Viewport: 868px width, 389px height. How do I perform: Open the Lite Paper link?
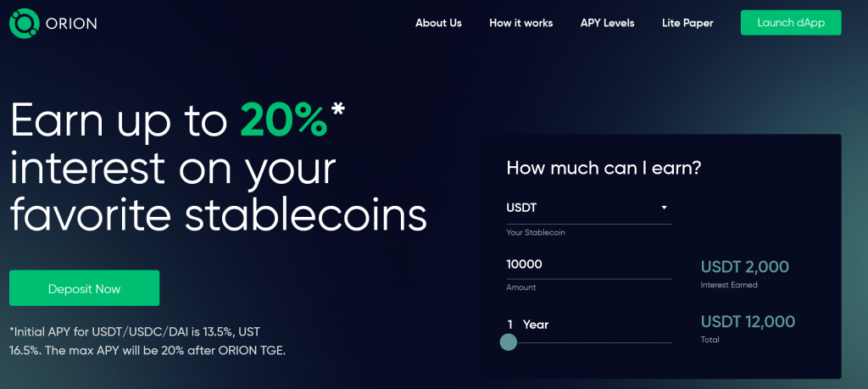(x=687, y=23)
